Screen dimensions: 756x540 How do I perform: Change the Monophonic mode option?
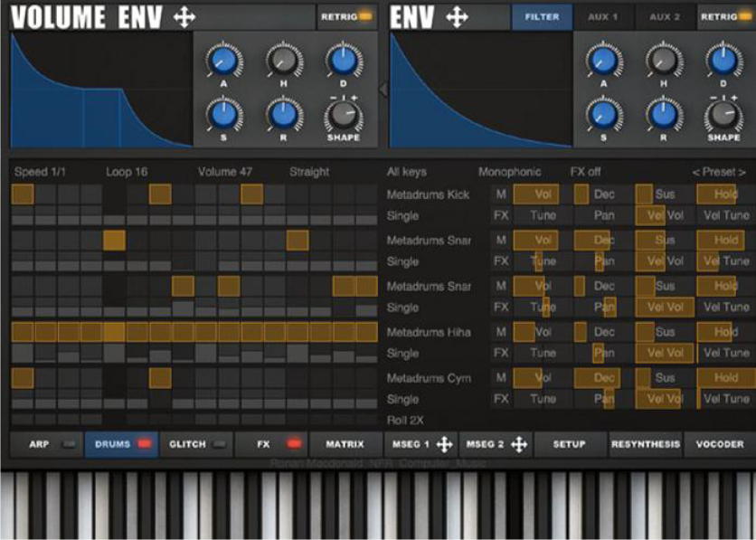point(509,172)
